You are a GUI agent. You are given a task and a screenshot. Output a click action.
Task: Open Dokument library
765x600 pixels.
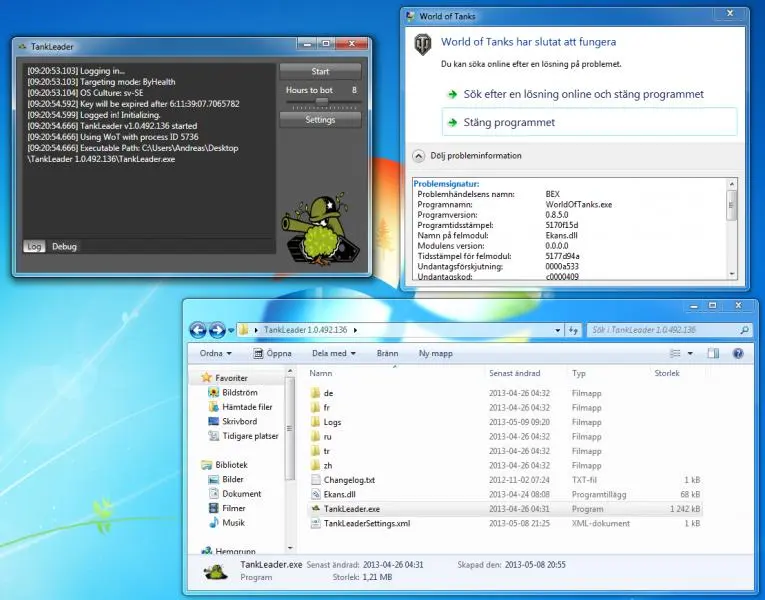click(242, 494)
